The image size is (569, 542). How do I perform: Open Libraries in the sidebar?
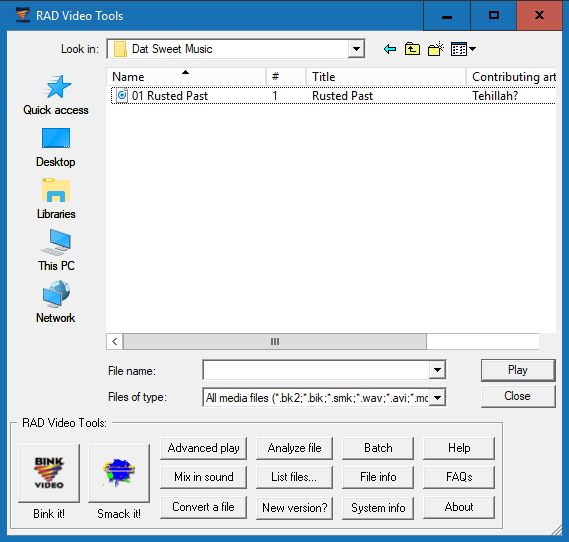pyautogui.click(x=56, y=199)
